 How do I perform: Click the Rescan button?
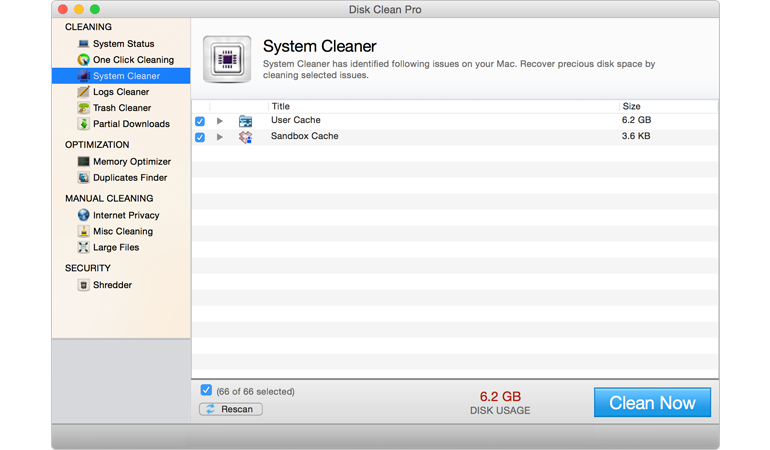pyautogui.click(x=231, y=409)
